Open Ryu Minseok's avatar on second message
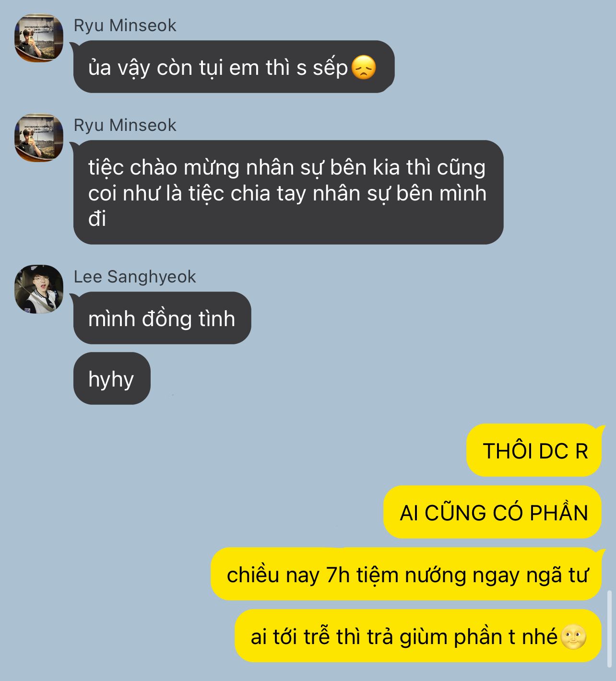This screenshot has height=681, width=616. pos(39,138)
